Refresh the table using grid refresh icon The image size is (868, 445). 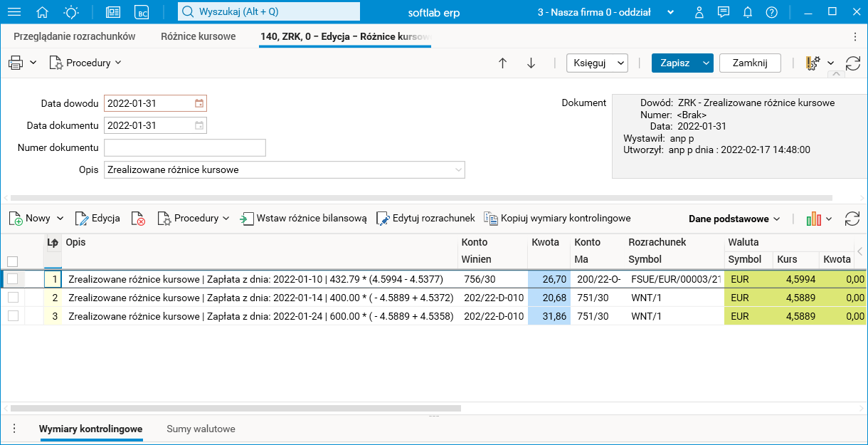tap(852, 219)
